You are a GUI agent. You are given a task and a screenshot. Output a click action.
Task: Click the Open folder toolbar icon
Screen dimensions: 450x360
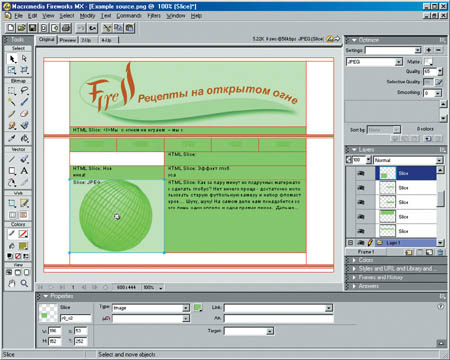pyautogui.click(x=22, y=28)
